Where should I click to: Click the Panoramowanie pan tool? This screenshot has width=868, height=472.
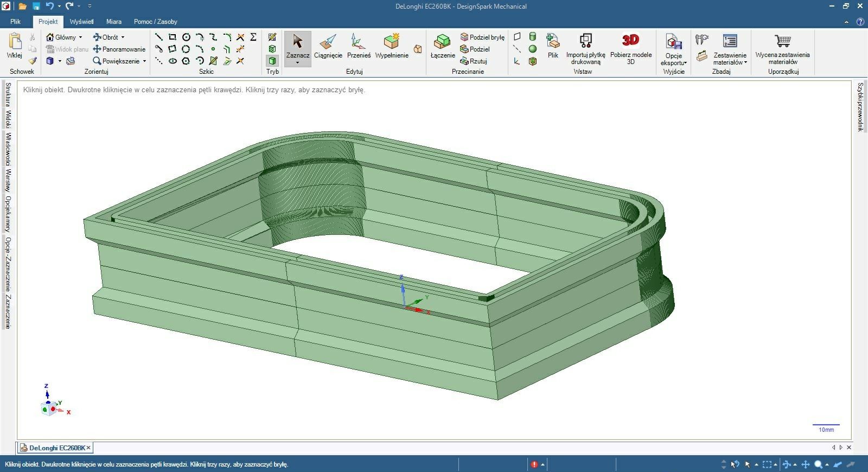[x=119, y=49]
